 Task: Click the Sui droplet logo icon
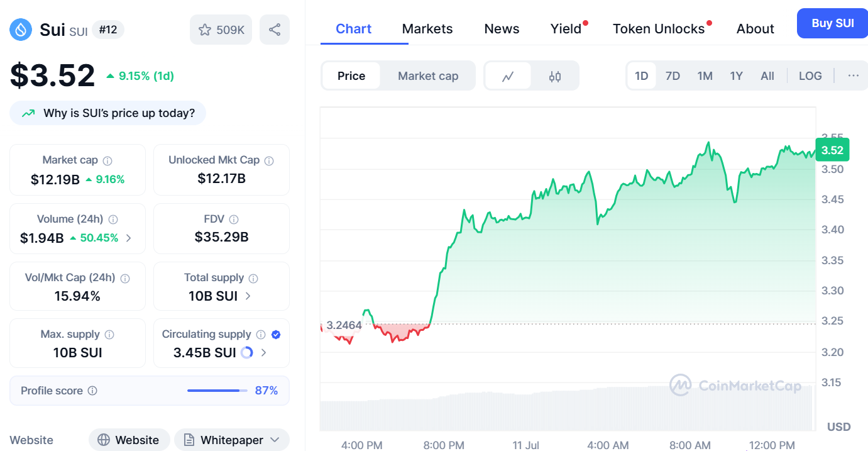coord(21,30)
